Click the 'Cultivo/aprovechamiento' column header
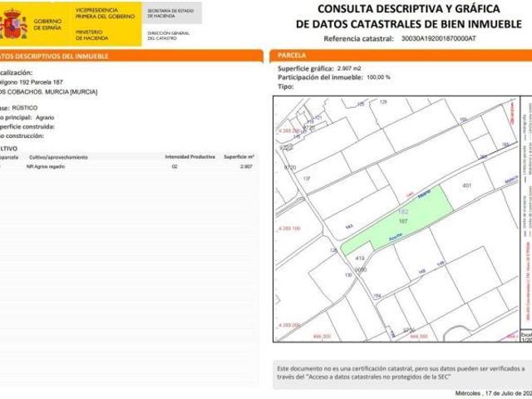 [58, 157]
